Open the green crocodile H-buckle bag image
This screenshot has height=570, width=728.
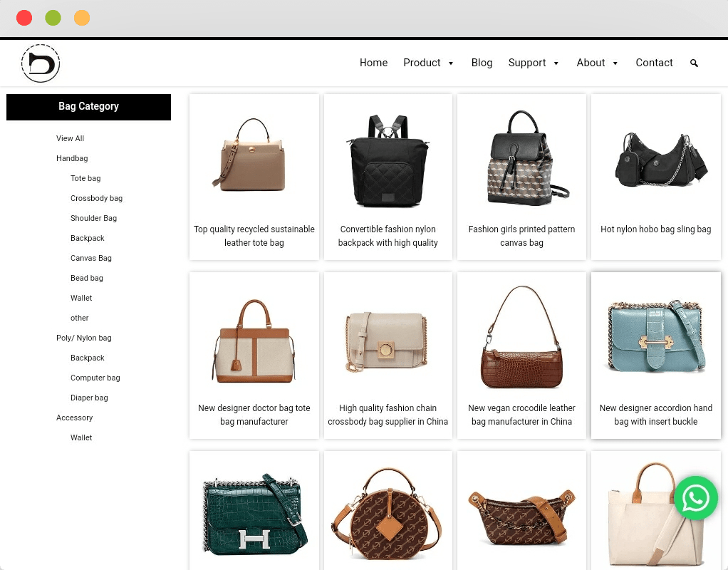tap(255, 514)
